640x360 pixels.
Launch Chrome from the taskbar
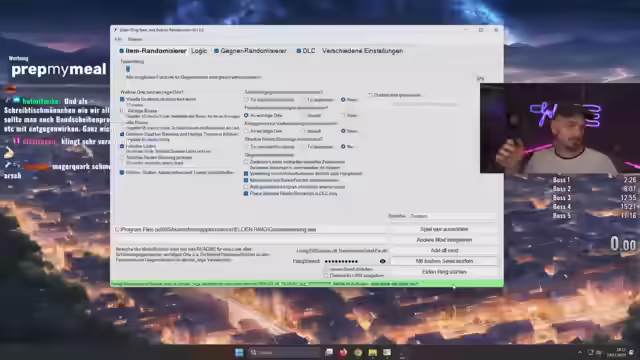tap(358, 352)
